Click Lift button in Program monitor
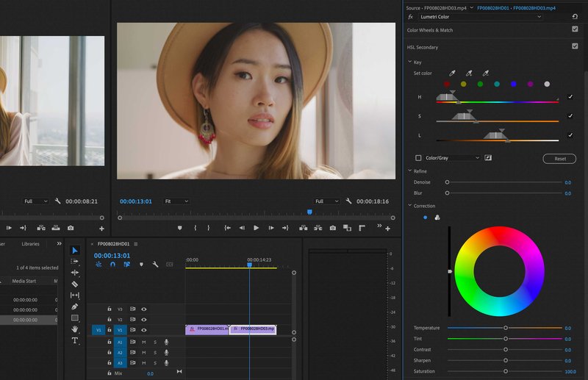The image size is (588, 380). 304,228
